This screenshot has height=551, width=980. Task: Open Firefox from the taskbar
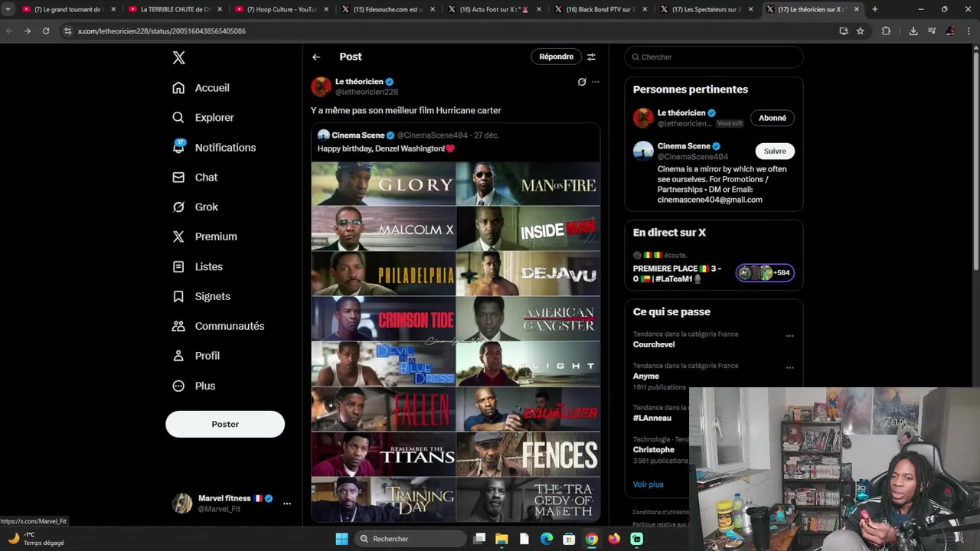tap(614, 539)
